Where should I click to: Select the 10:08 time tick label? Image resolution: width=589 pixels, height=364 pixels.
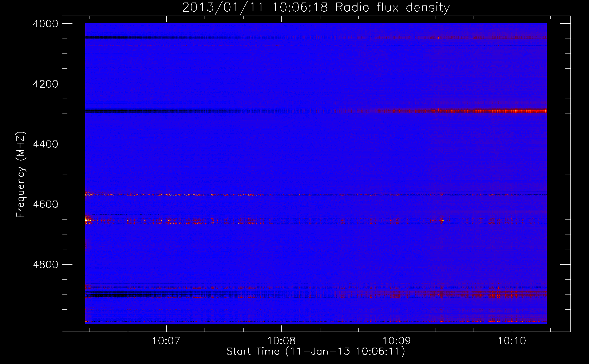pyautogui.click(x=281, y=341)
